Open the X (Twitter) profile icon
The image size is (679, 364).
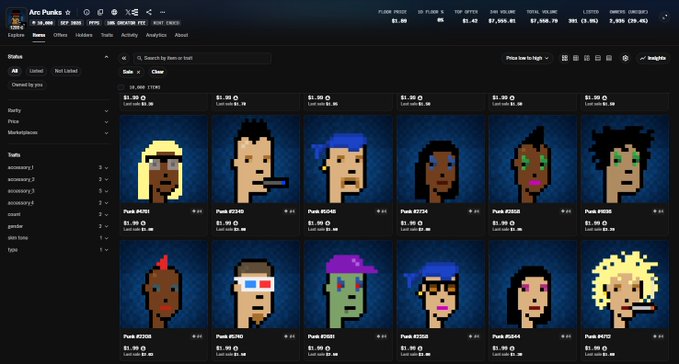pyautogui.click(x=128, y=13)
